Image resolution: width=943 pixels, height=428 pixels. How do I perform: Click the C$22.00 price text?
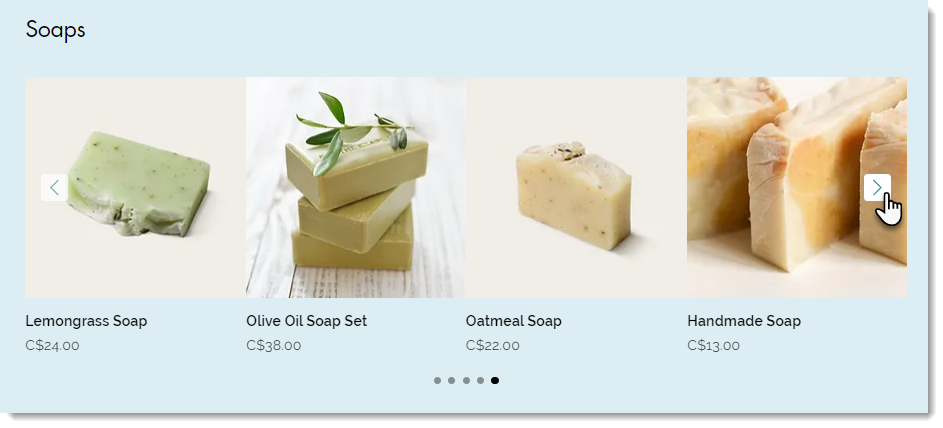[493, 346]
